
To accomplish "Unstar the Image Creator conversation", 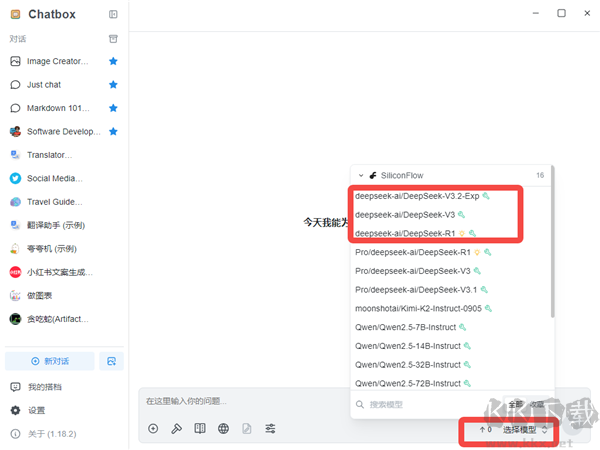I will coord(113,61).
